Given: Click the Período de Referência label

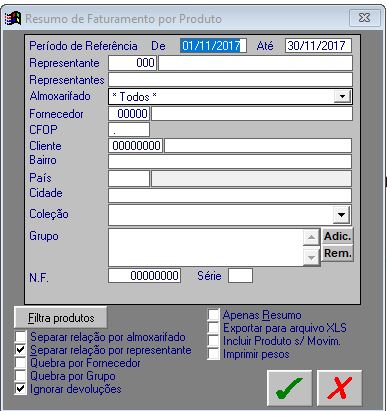Looking at the screenshot, I should 83,46.
